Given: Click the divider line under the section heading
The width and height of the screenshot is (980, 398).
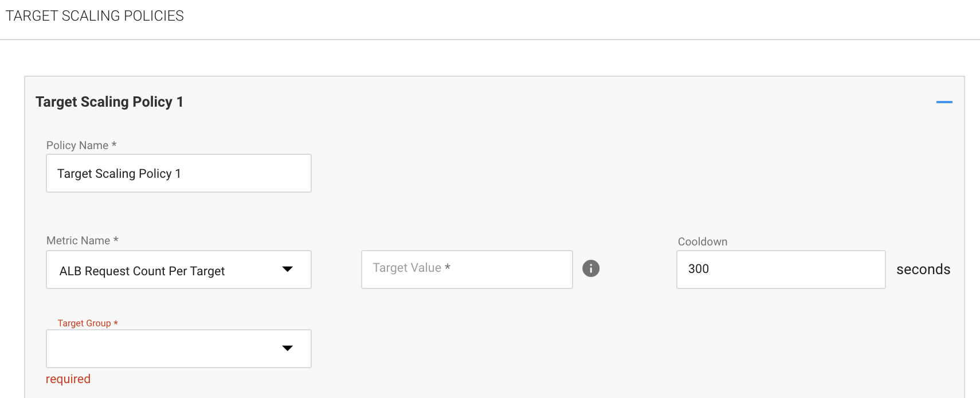Looking at the screenshot, I should tap(490, 40).
